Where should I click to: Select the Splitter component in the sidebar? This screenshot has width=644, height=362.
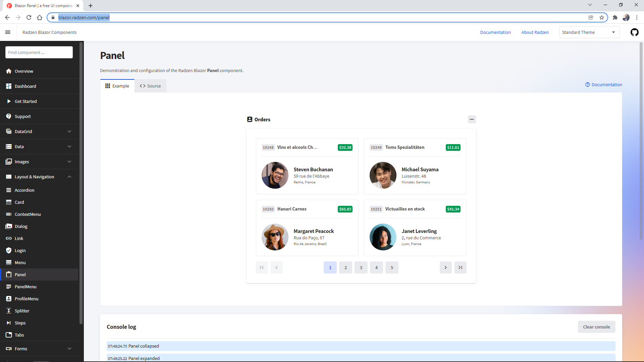point(22,311)
